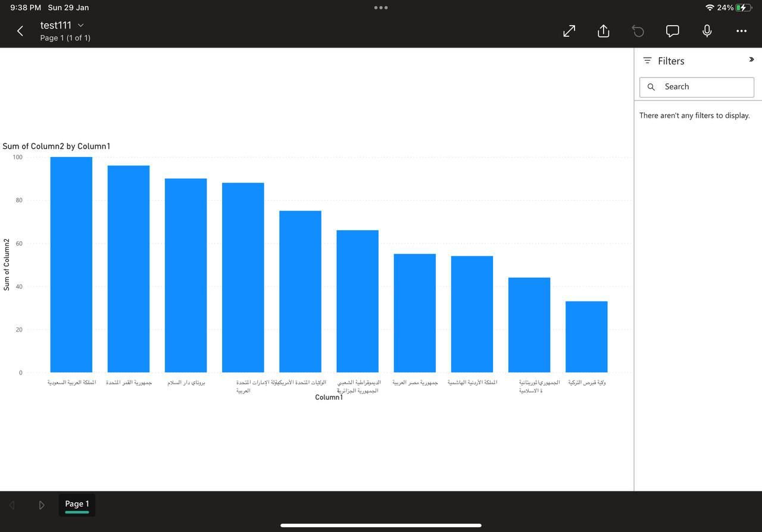Click the no filters to display message

695,115
